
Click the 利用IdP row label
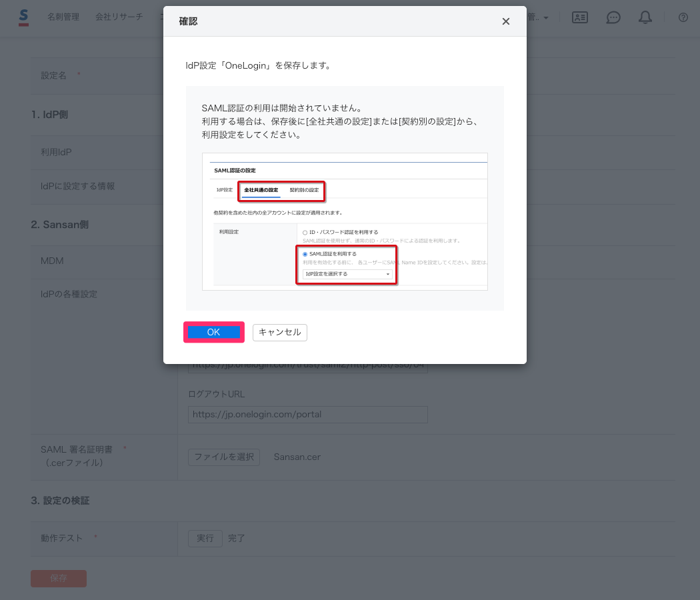(56, 152)
